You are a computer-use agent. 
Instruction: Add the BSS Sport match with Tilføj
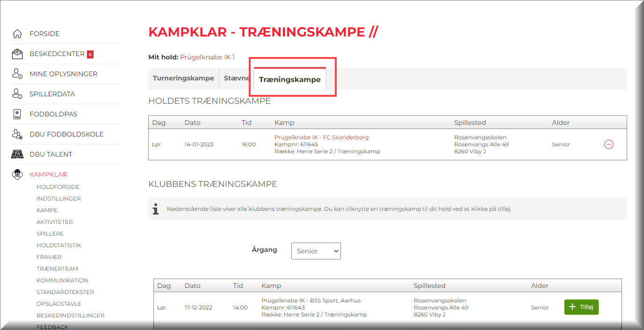pyautogui.click(x=581, y=307)
